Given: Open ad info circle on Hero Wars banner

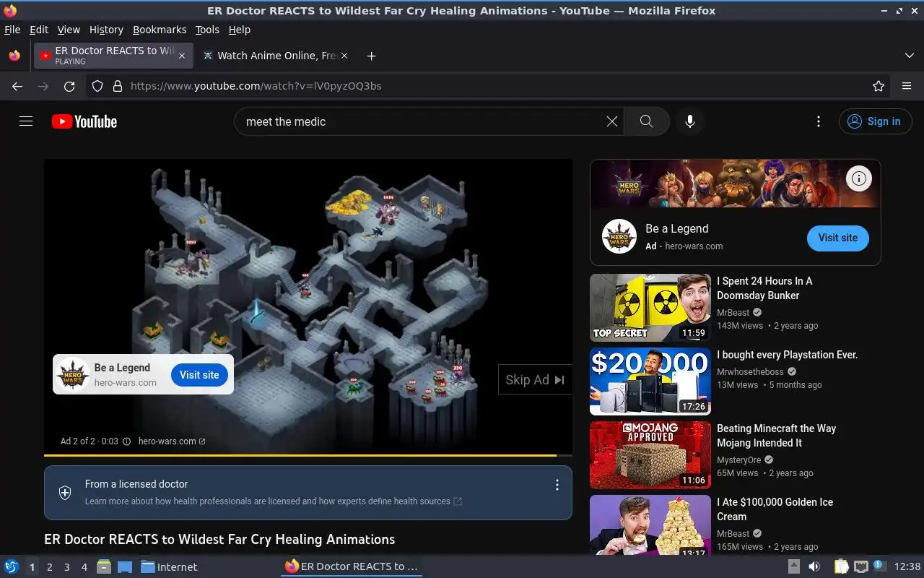Looking at the screenshot, I should pyautogui.click(x=859, y=178).
